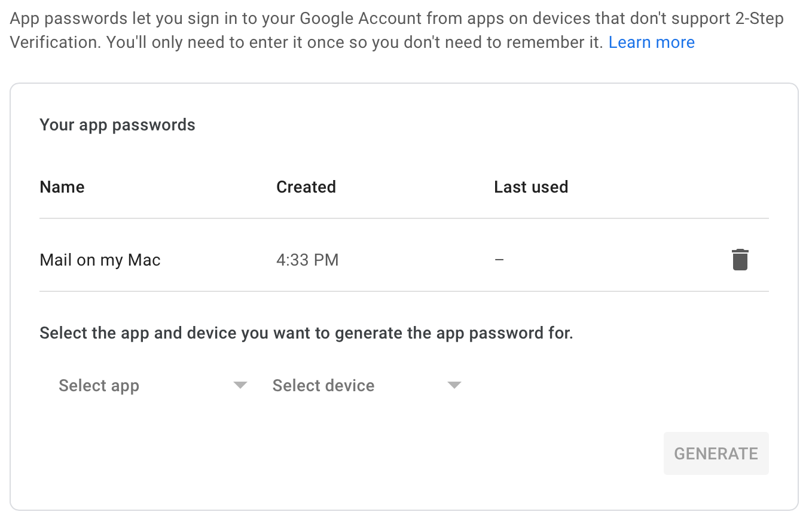Open the Select device dropdown
812x524 pixels.
(x=367, y=386)
